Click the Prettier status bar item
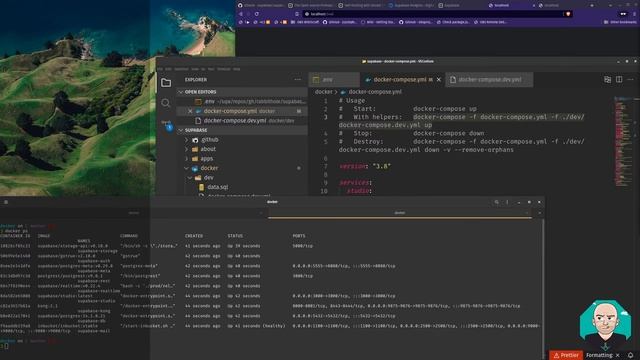The height and width of the screenshot is (360, 640). pyautogui.click(x=566, y=355)
